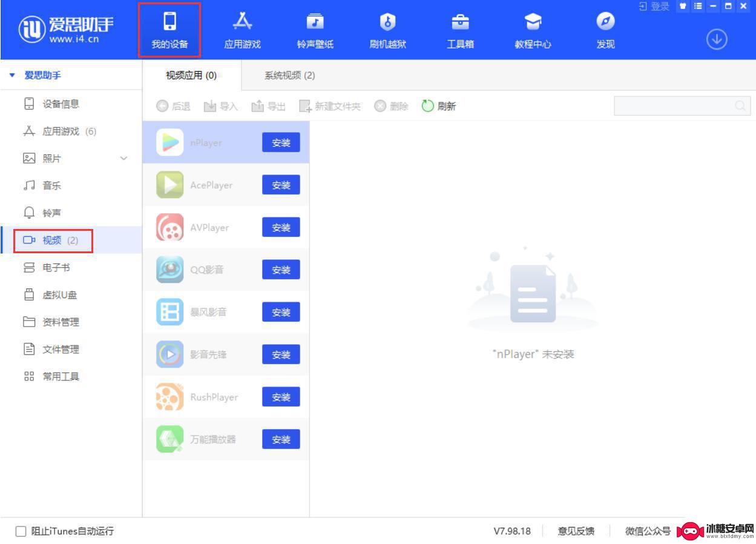Install AVPlayer with 安装 button

(x=281, y=228)
